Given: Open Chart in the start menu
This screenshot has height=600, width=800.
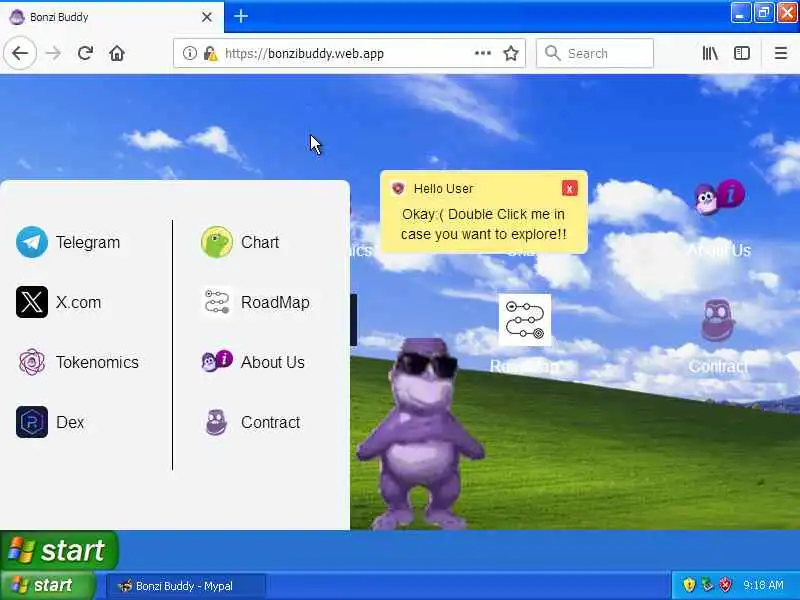Looking at the screenshot, I should (240, 242).
